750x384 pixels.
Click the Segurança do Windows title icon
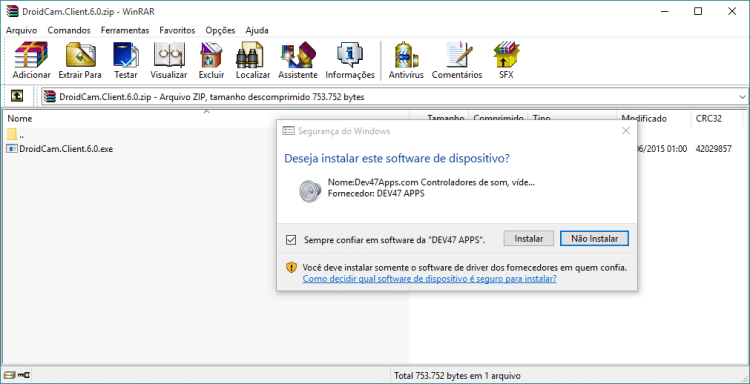pos(288,131)
